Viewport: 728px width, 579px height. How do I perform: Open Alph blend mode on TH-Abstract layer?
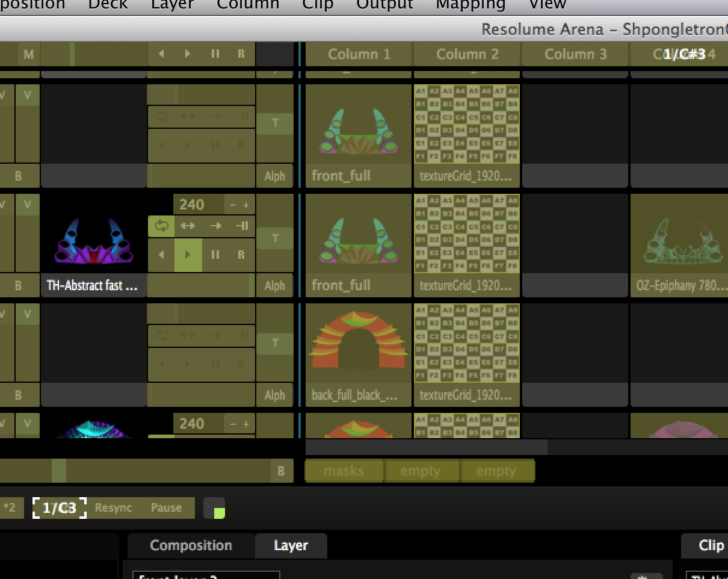click(275, 285)
